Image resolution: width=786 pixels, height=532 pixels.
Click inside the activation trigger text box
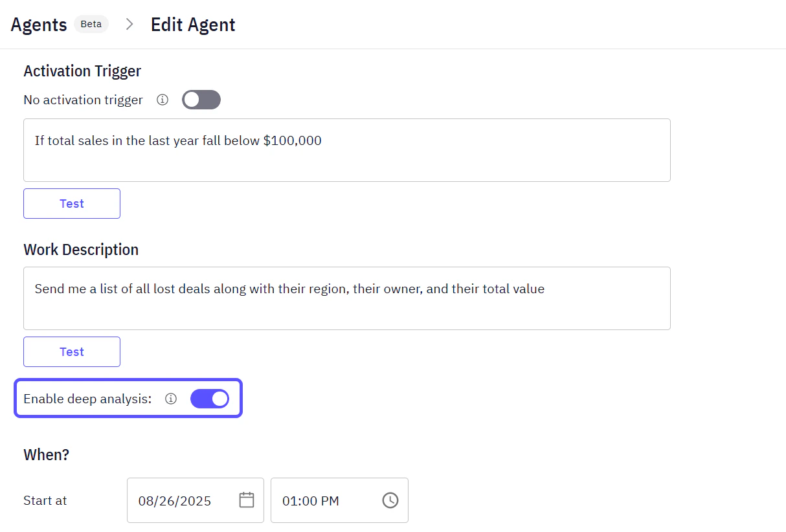coord(346,150)
